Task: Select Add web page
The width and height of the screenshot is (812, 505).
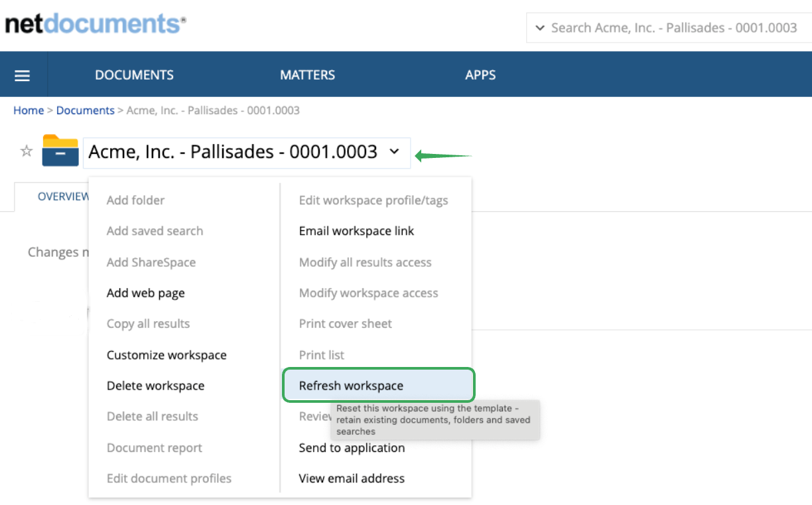Action: click(x=146, y=293)
